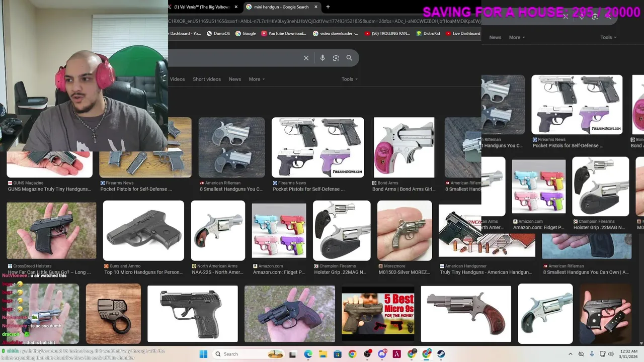Switch to the Val Venis tab
644x362 pixels.
click(201, 7)
